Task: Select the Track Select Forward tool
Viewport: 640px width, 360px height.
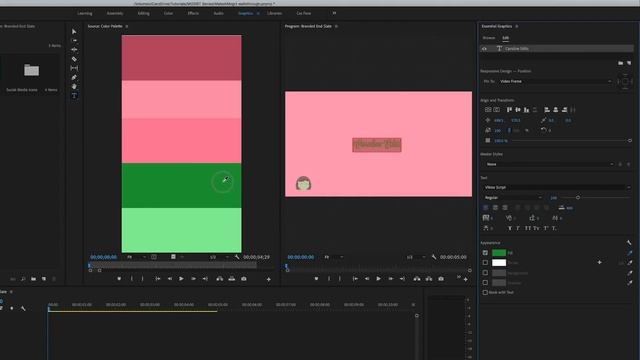Action: click(74, 40)
